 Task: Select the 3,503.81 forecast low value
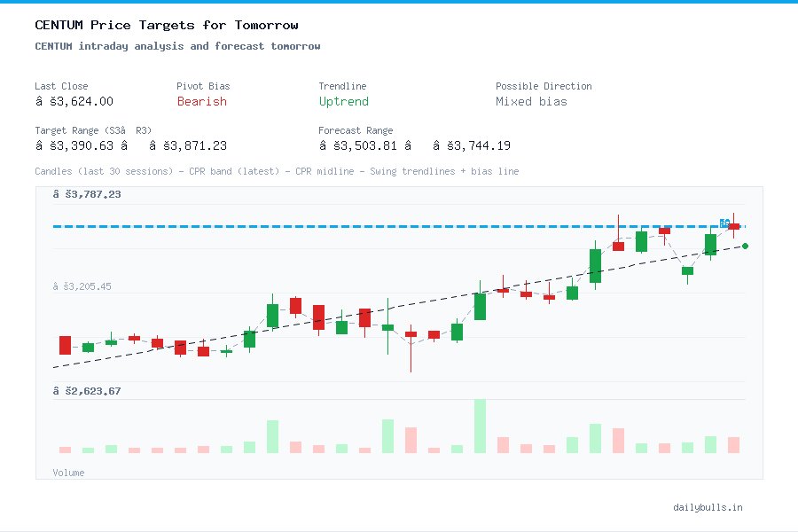[358, 145]
